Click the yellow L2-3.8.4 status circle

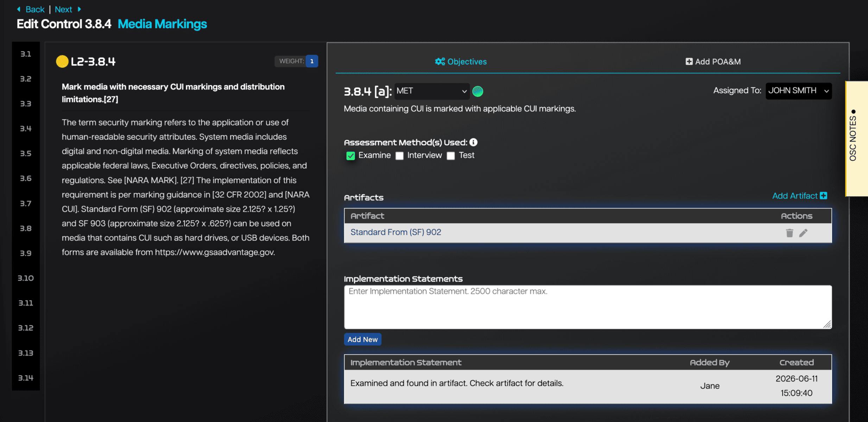(x=62, y=62)
